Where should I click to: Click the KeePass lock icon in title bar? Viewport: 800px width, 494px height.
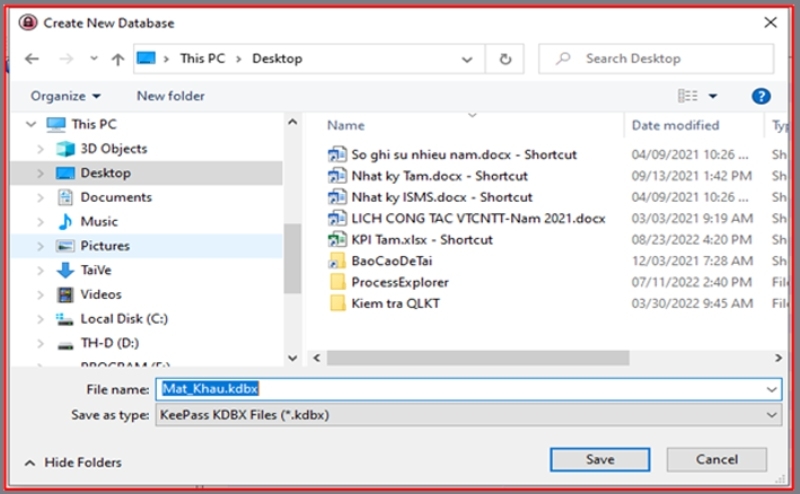pyautogui.click(x=28, y=23)
